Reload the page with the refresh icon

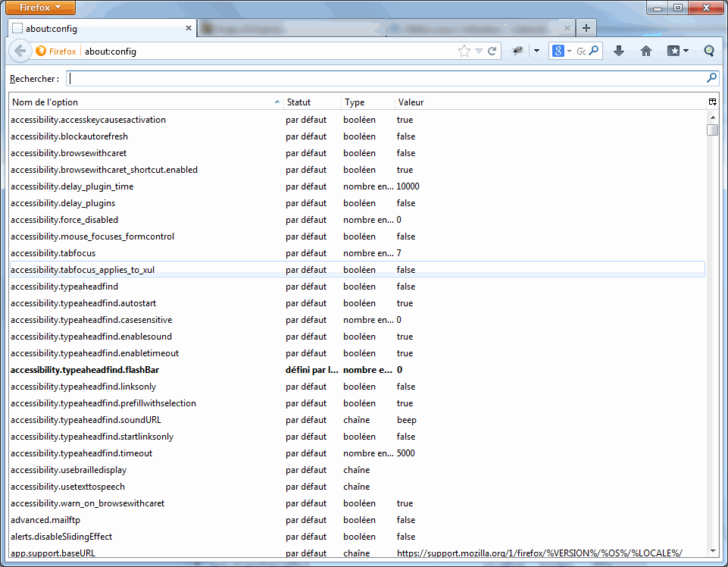tap(492, 51)
